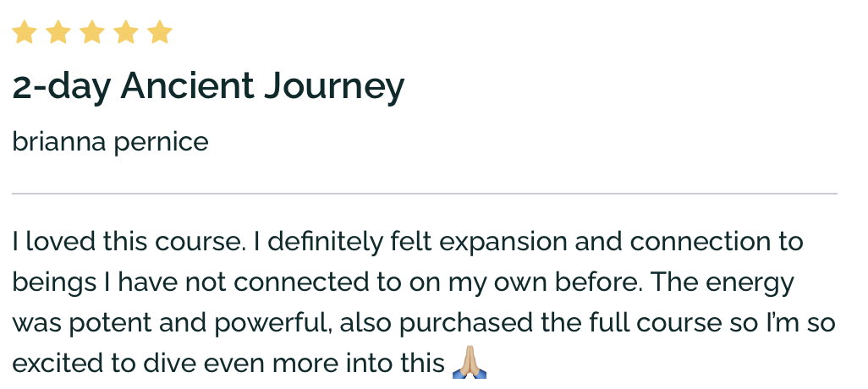
Task: Click reviewer name "brianna pernice"
Action: [110, 141]
